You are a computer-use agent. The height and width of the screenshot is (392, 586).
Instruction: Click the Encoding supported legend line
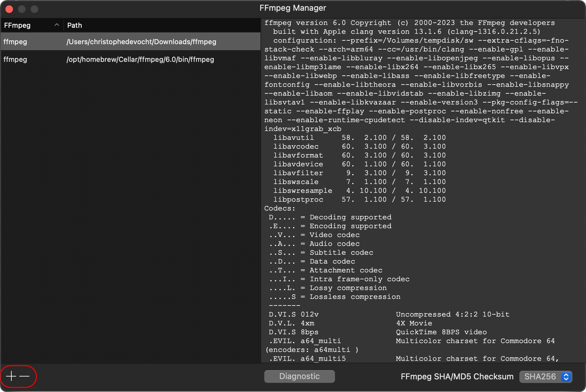tap(330, 226)
